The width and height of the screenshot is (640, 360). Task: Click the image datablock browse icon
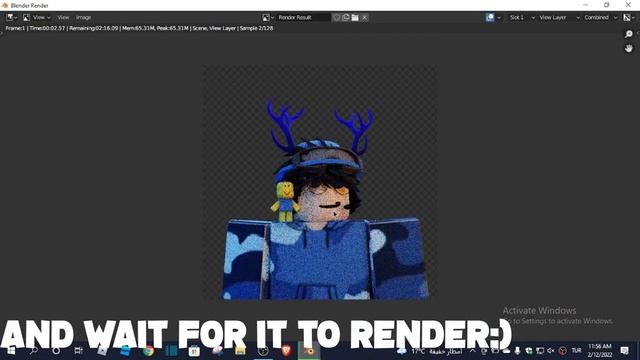(x=268, y=18)
